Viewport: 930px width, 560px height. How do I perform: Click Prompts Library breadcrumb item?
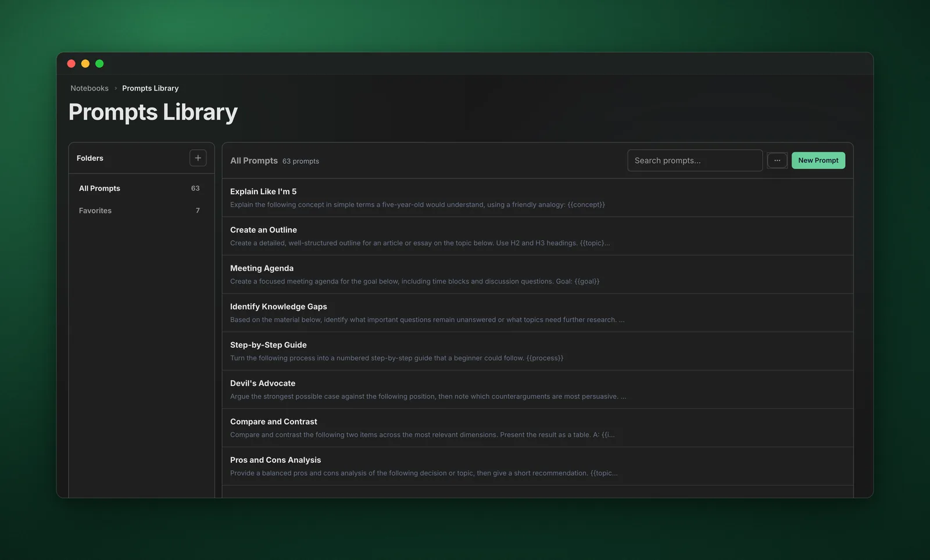151,88
